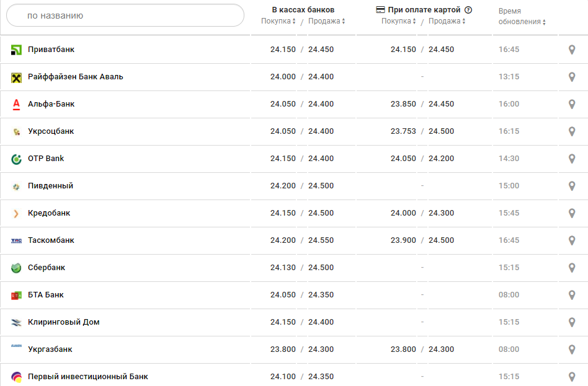588x386 pixels.
Task: Click the Таскомбанк map pin icon
Action: (572, 240)
